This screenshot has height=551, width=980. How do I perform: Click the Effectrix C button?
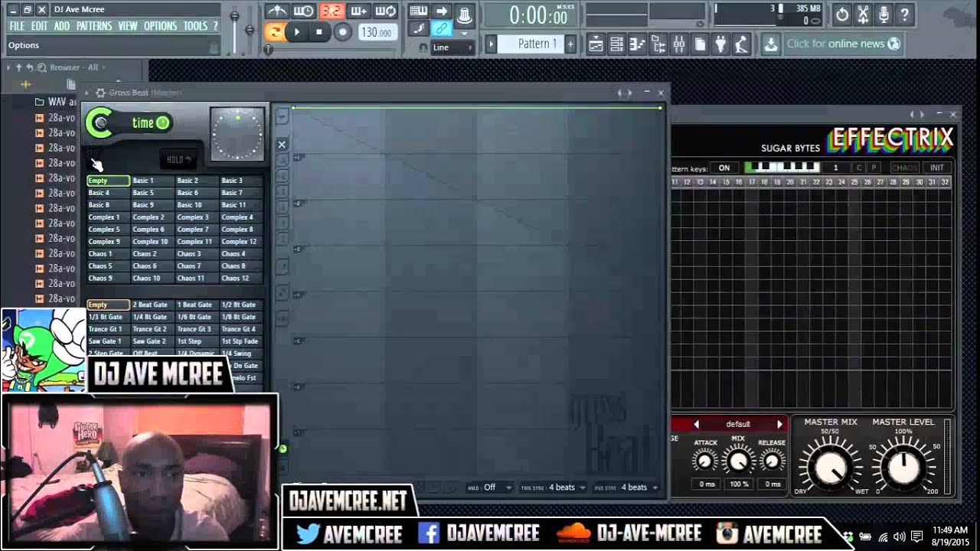pos(858,168)
